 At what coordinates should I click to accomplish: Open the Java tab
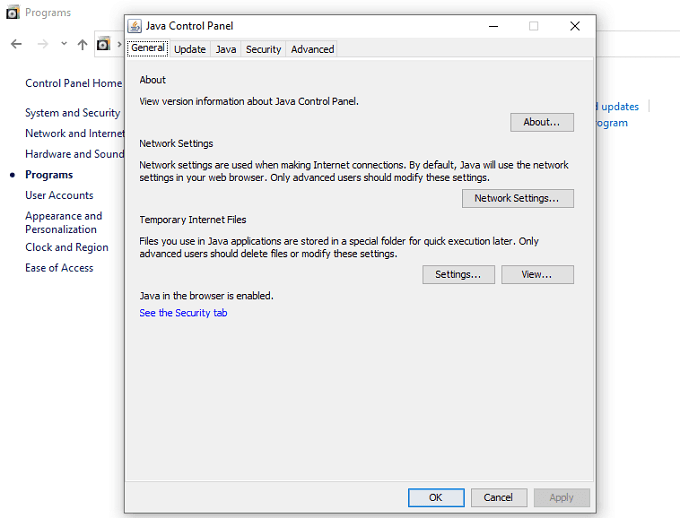(226, 49)
